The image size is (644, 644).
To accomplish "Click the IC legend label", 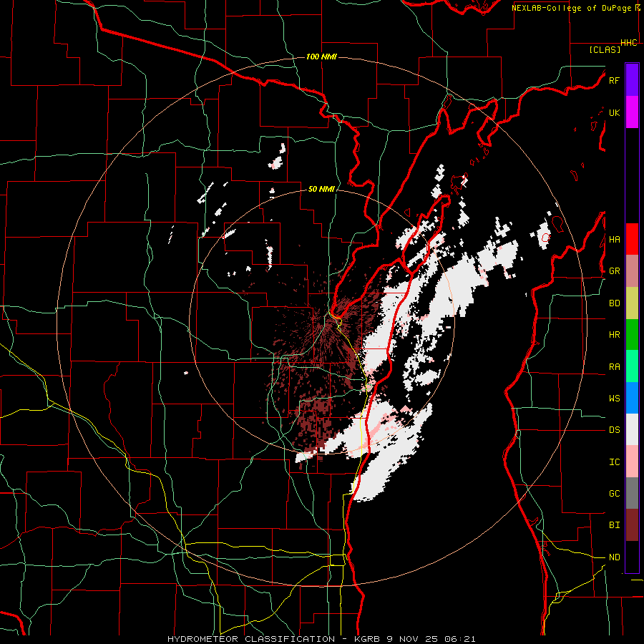I will pyautogui.click(x=614, y=462).
